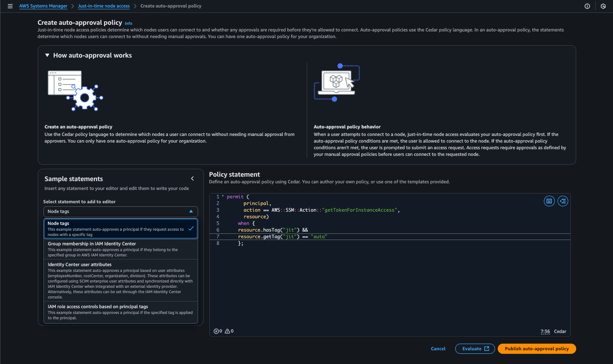Click the left editor toolbar icon
The height and width of the screenshot is (364, 613).
(549, 201)
